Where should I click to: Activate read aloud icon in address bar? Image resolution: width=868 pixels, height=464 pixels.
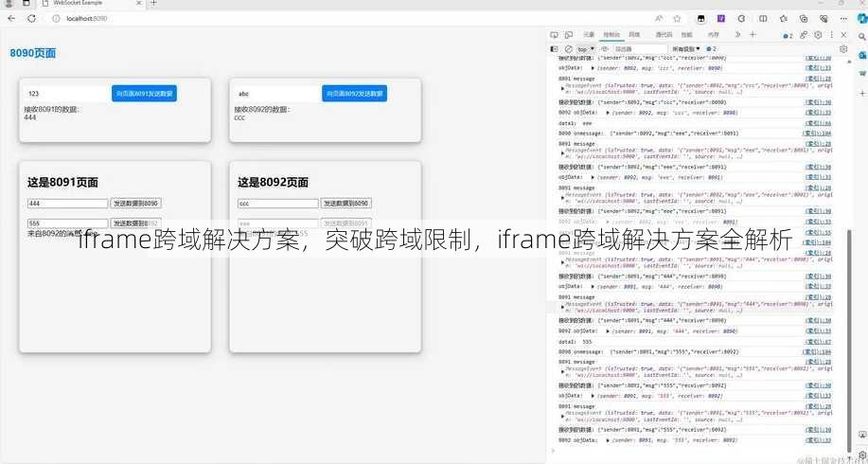tap(660, 18)
